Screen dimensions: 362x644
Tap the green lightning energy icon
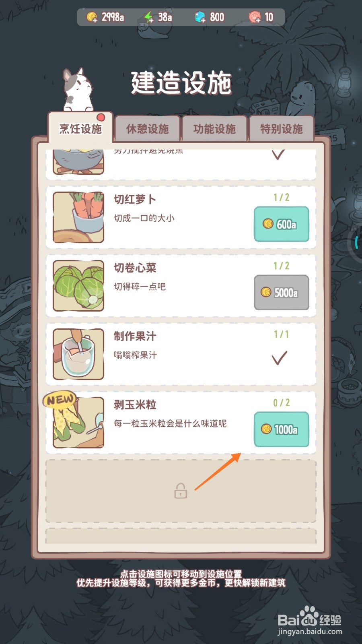(x=148, y=17)
